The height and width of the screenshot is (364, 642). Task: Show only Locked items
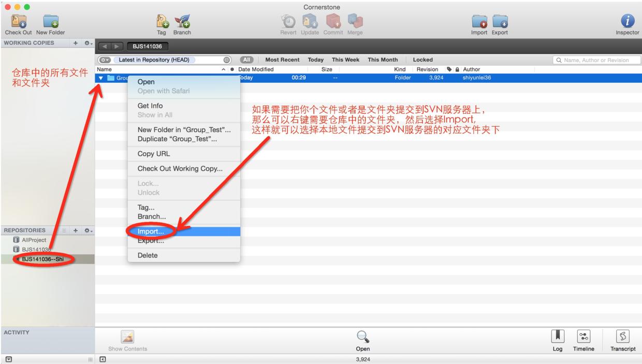point(422,60)
